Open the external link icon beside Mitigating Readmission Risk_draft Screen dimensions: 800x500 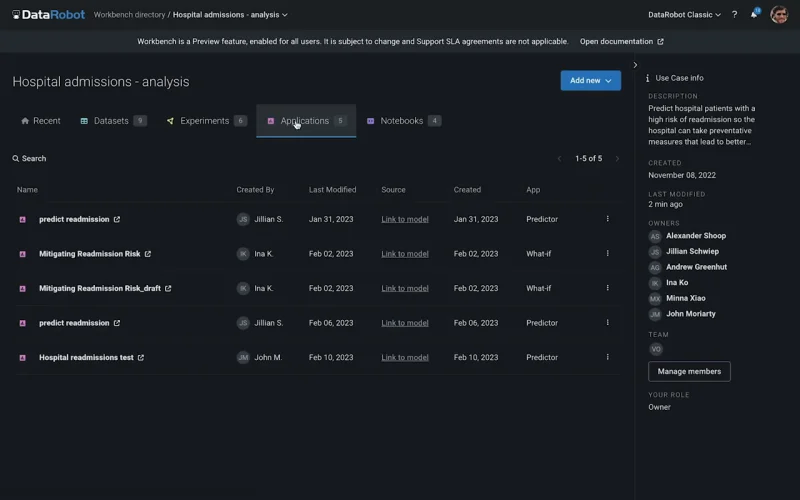[x=168, y=288]
